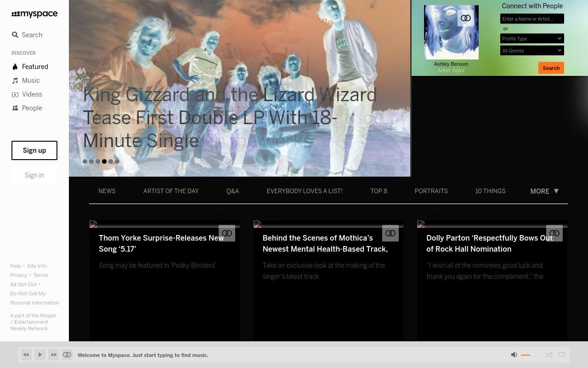Open Do-Not-Sell My Personal Information link
Viewport: 588px width, 368px height.
click(x=34, y=298)
